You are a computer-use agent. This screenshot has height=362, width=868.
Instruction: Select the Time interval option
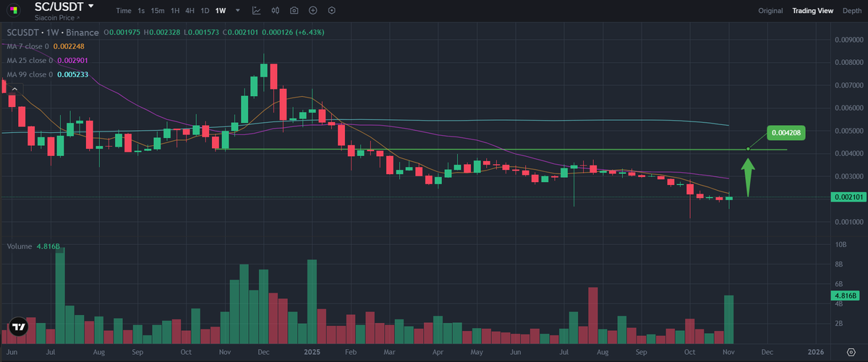click(124, 11)
